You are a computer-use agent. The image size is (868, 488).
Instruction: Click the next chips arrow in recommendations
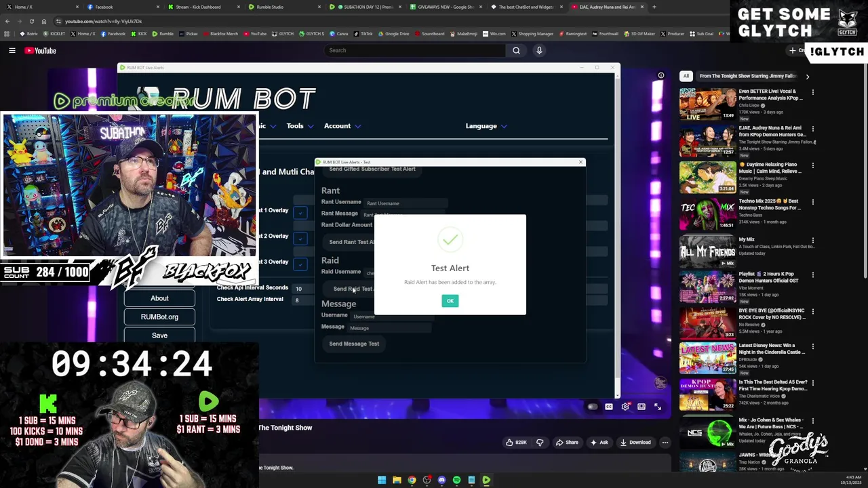pos(807,77)
